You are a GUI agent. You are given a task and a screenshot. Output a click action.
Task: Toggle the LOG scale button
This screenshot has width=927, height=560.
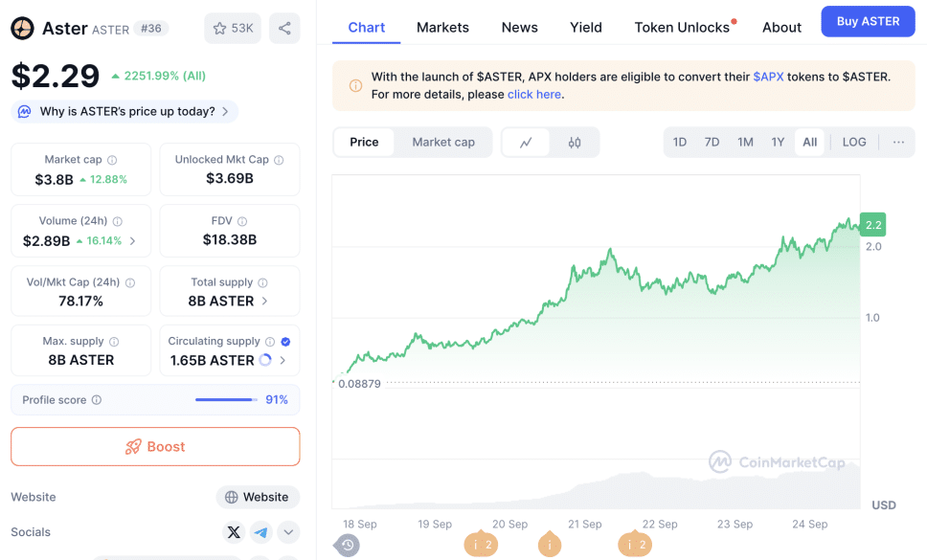pos(854,142)
